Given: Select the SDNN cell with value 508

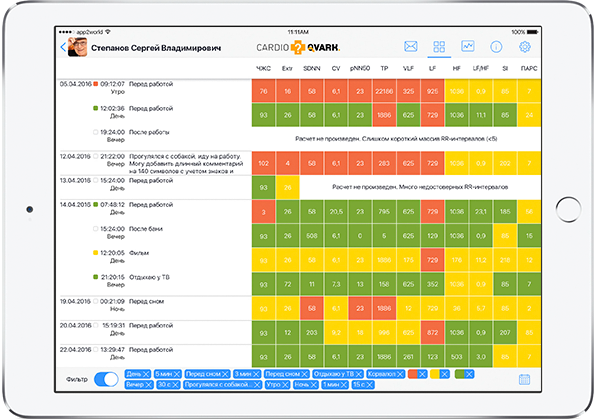Looking at the screenshot, I should click(311, 236).
